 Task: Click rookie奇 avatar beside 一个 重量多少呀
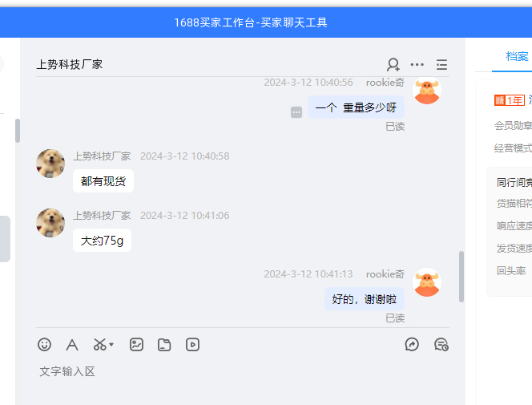click(427, 91)
